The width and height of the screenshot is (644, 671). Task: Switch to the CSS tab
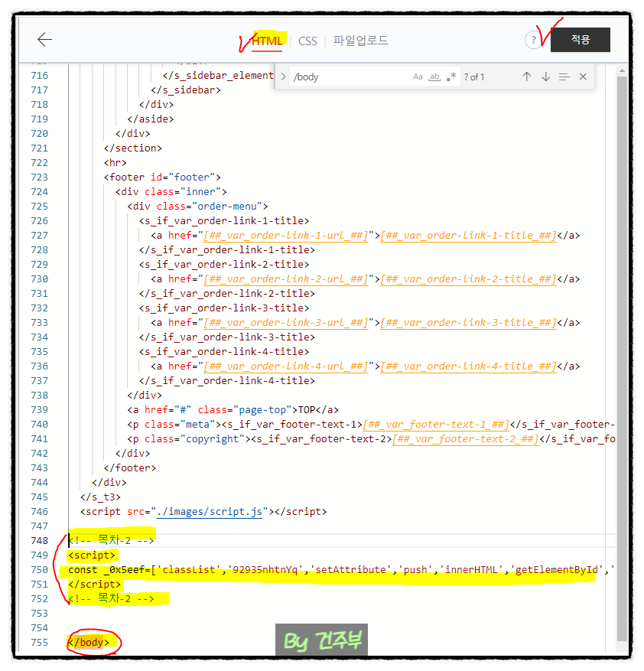(x=307, y=41)
